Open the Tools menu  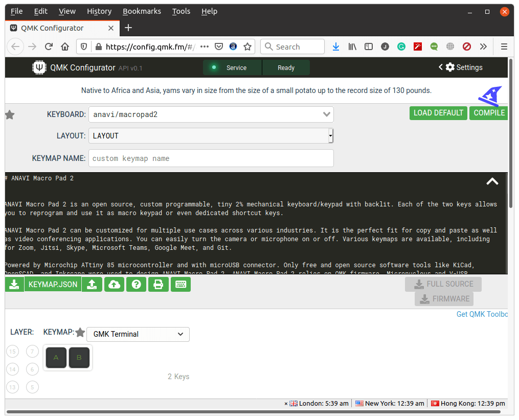click(181, 11)
